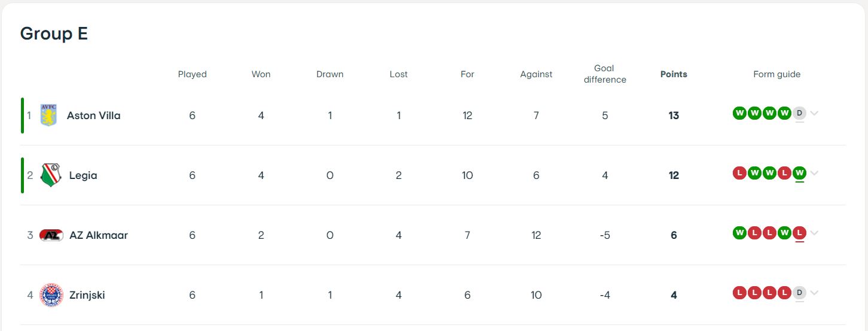The width and height of the screenshot is (868, 331).
Task: Click the Aston Villa club crest
Action: 48,115
